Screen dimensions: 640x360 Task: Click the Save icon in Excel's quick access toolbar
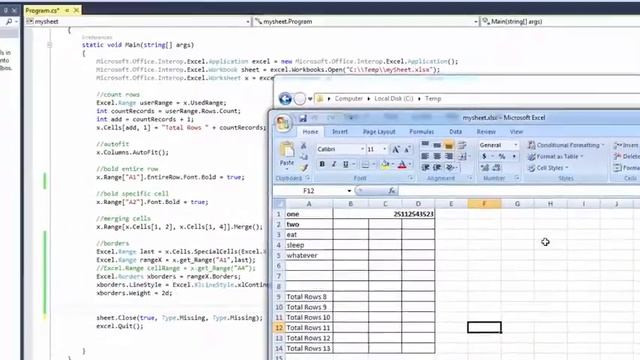[302, 118]
